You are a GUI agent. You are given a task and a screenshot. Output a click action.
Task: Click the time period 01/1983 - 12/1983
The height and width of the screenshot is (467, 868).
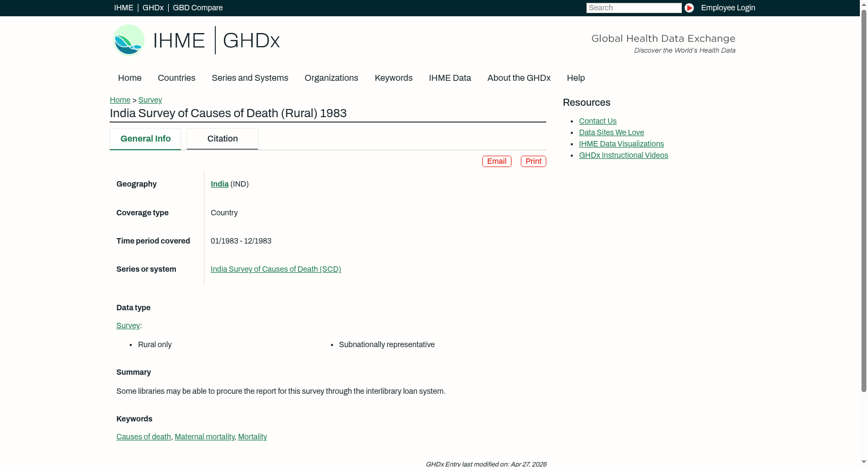(x=241, y=241)
